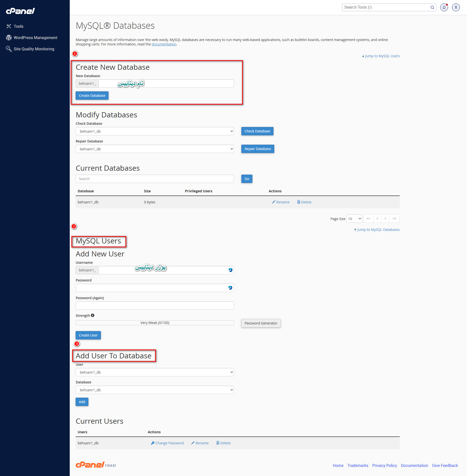Click the Strength info icon
The height and width of the screenshot is (476, 467).
click(x=93, y=315)
